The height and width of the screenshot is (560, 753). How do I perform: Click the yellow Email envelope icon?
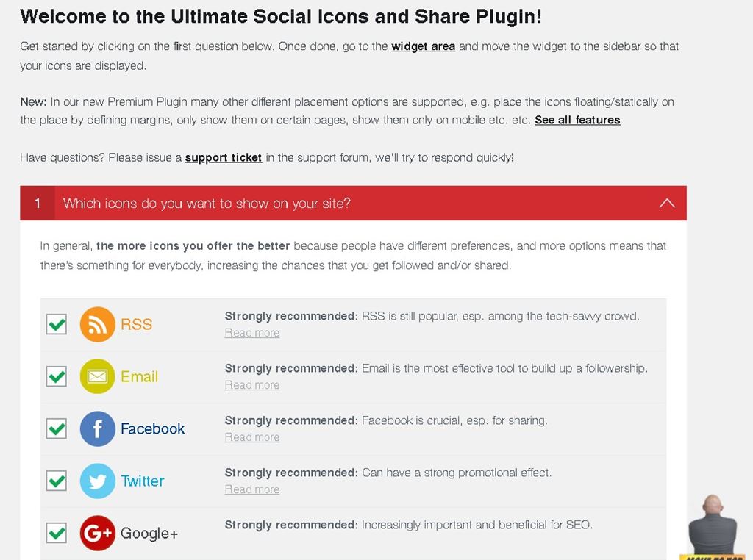[97, 376]
